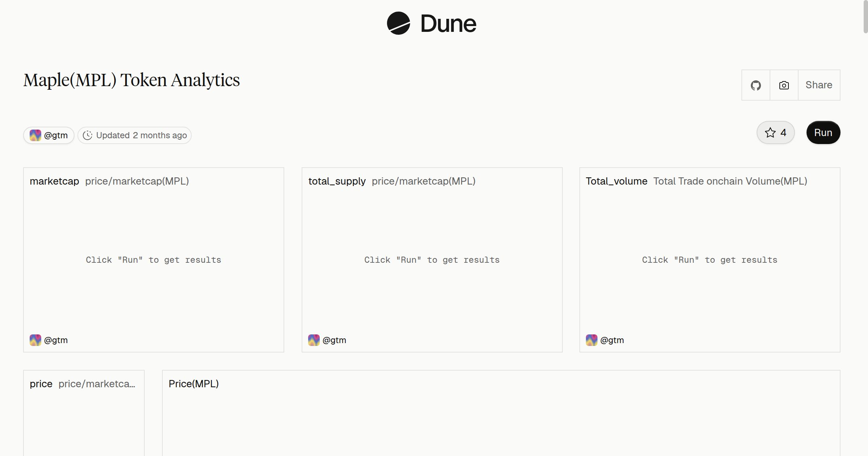
Task: Click the truncated 'price/marketca...' subtitle
Action: coord(97,384)
